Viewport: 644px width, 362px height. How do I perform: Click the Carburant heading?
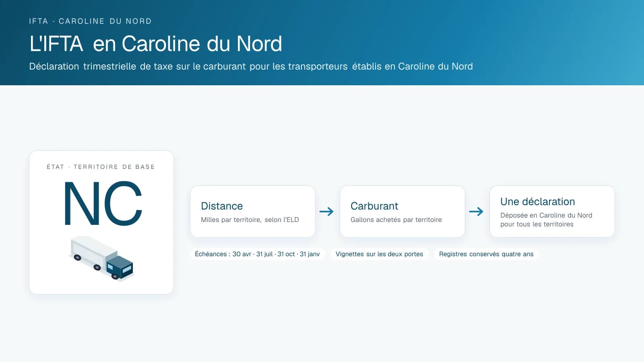pyautogui.click(x=374, y=206)
